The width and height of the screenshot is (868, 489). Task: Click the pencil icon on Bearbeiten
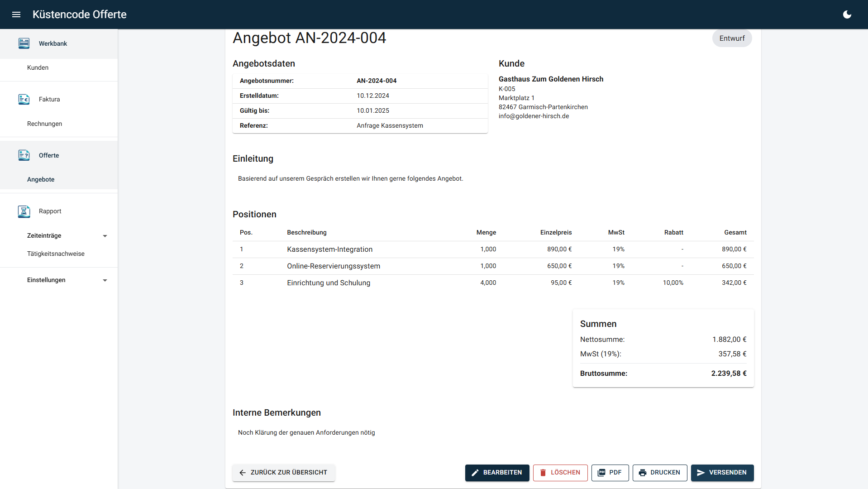[x=475, y=472]
